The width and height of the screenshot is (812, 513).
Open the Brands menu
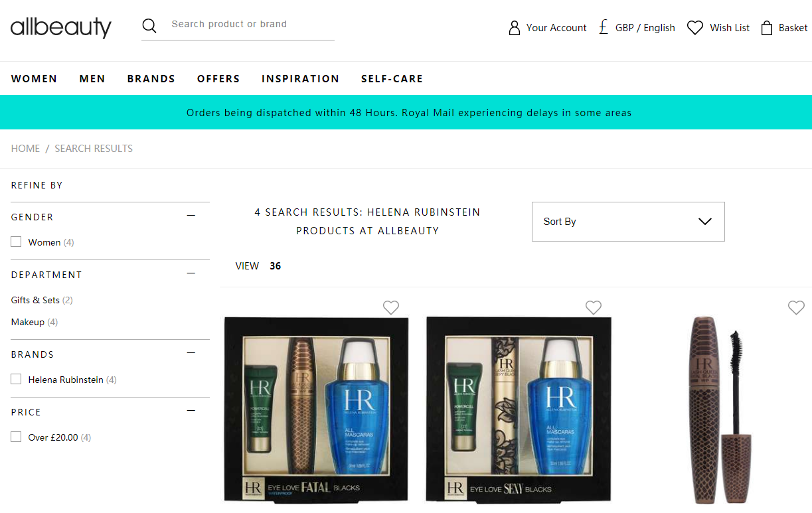[151, 78]
